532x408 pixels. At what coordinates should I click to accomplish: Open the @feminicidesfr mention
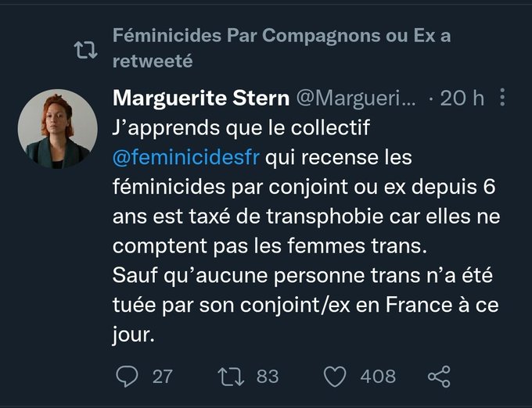click(186, 159)
